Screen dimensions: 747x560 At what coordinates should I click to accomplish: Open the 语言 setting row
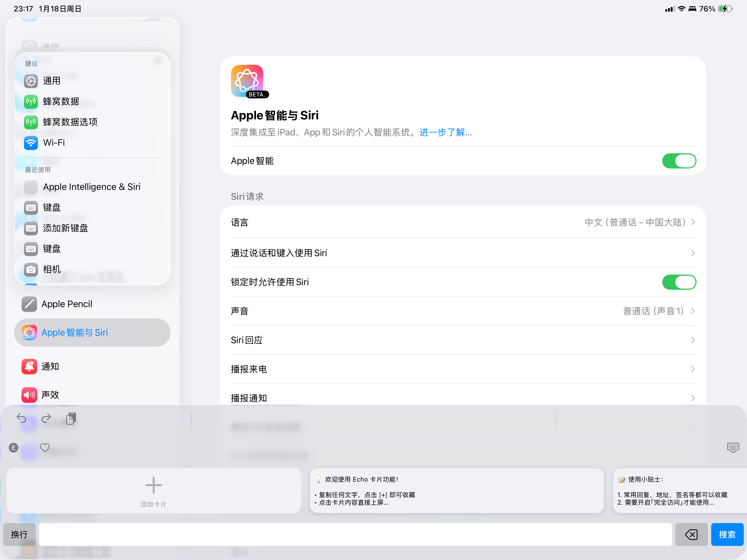463,222
